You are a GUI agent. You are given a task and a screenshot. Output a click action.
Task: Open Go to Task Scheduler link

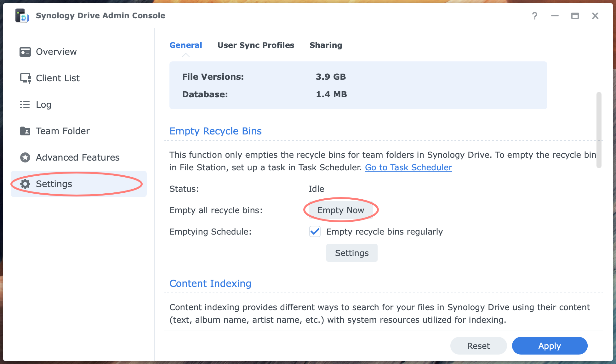408,167
